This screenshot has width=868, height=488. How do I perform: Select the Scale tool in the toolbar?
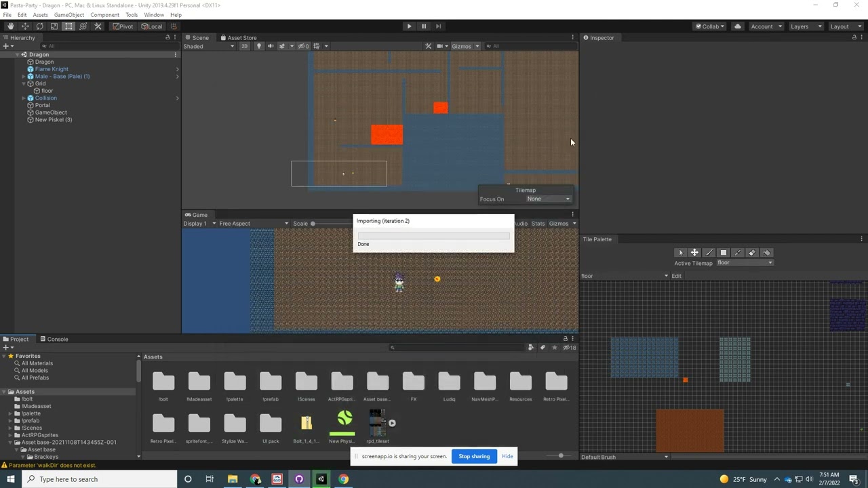(54, 26)
